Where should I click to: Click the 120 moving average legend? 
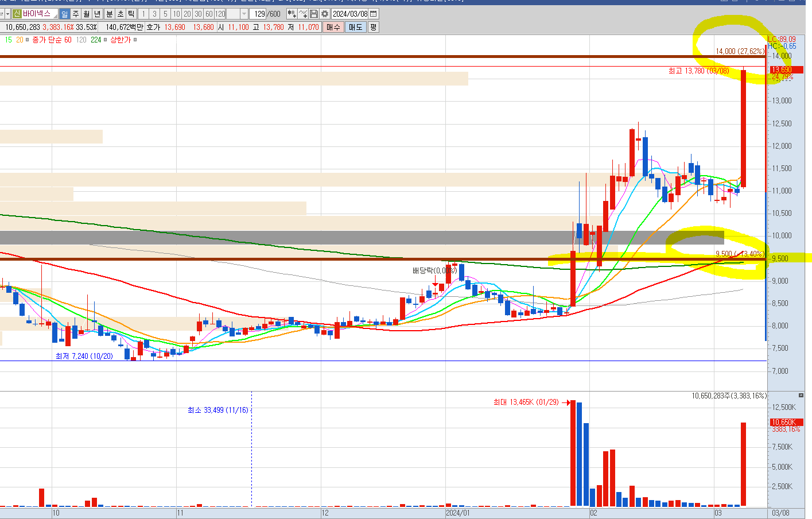[x=81, y=40]
